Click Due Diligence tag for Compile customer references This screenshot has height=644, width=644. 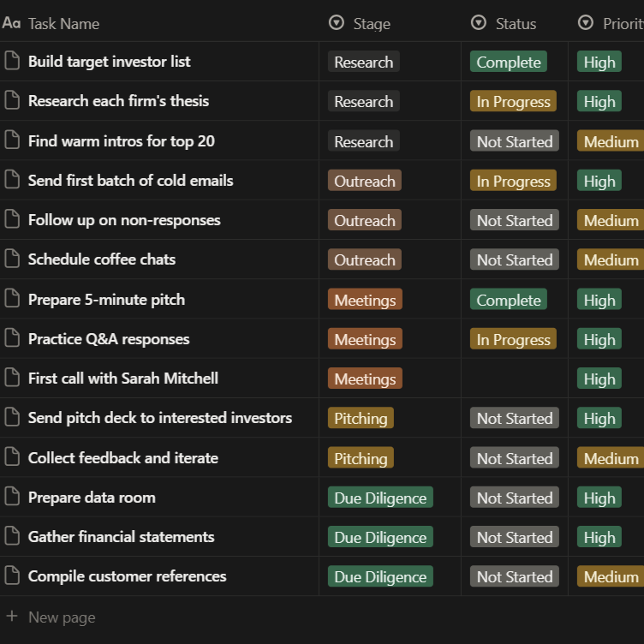click(x=380, y=576)
